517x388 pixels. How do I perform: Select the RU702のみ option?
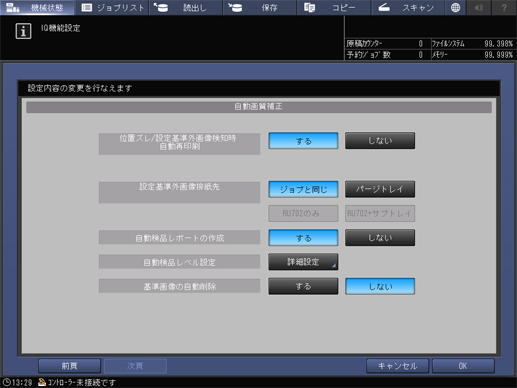(x=303, y=213)
